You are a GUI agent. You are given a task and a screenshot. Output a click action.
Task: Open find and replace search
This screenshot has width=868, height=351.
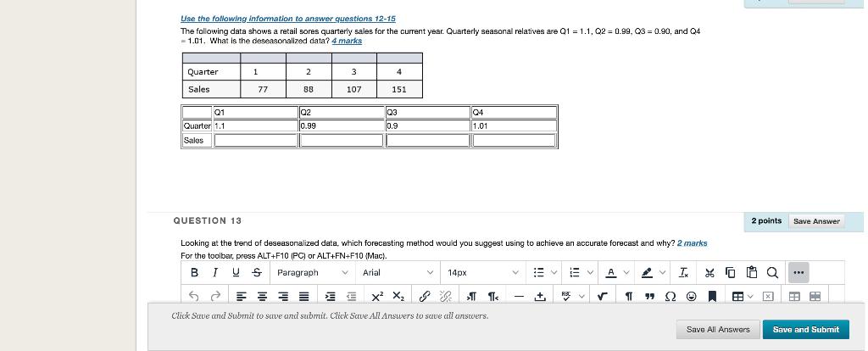772,272
